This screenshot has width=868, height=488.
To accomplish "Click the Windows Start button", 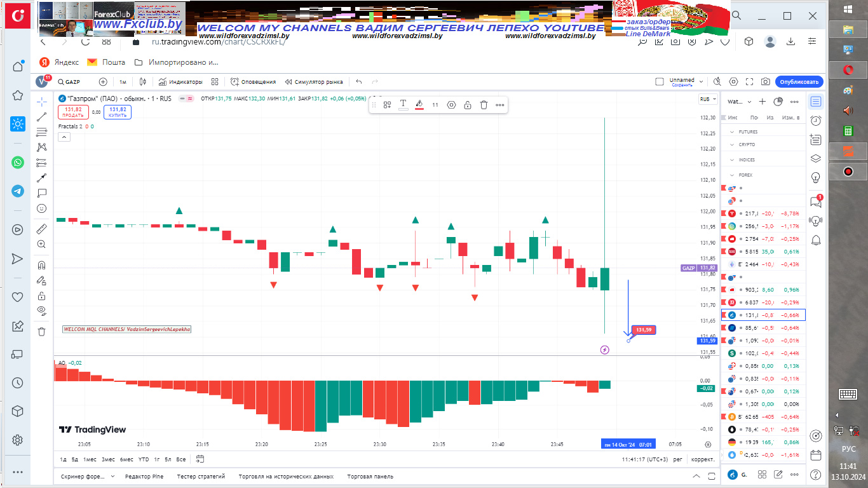I will [848, 9].
